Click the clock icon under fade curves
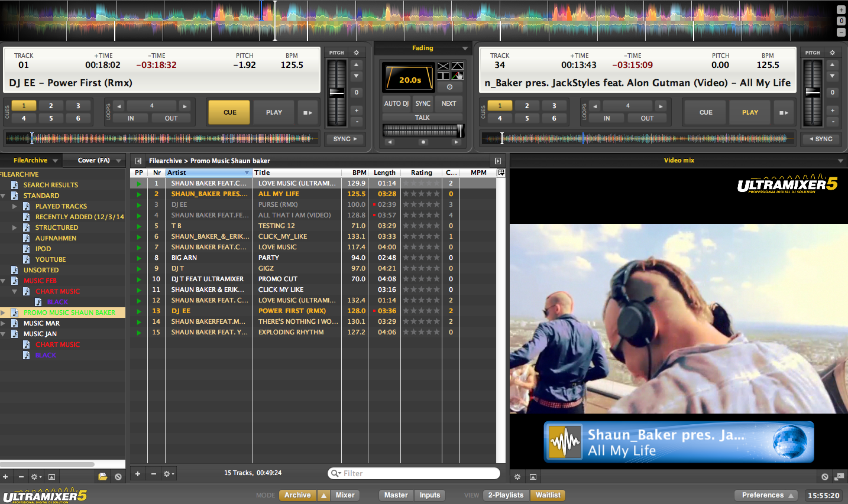Viewport: 848px width, 504px height. tap(449, 87)
